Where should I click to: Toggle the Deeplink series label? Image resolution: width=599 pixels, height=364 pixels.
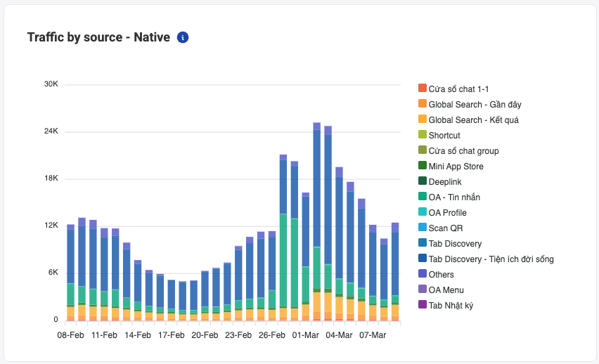point(445,182)
